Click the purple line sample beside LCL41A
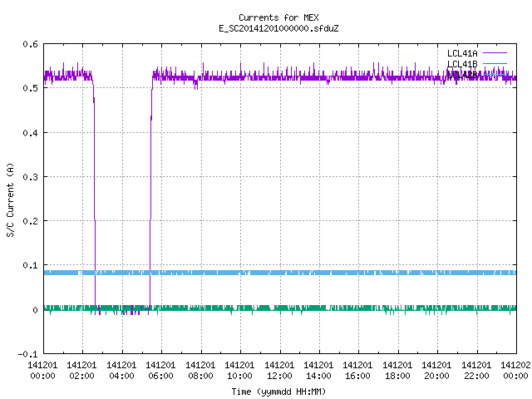This screenshot has width=532, height=399. tap(495, 53)
